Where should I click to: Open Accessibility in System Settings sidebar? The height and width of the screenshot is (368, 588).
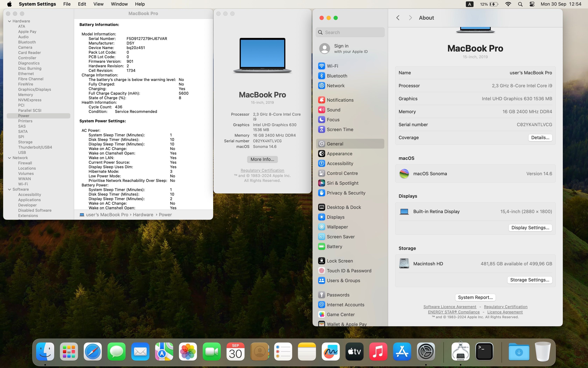[350, 163]
